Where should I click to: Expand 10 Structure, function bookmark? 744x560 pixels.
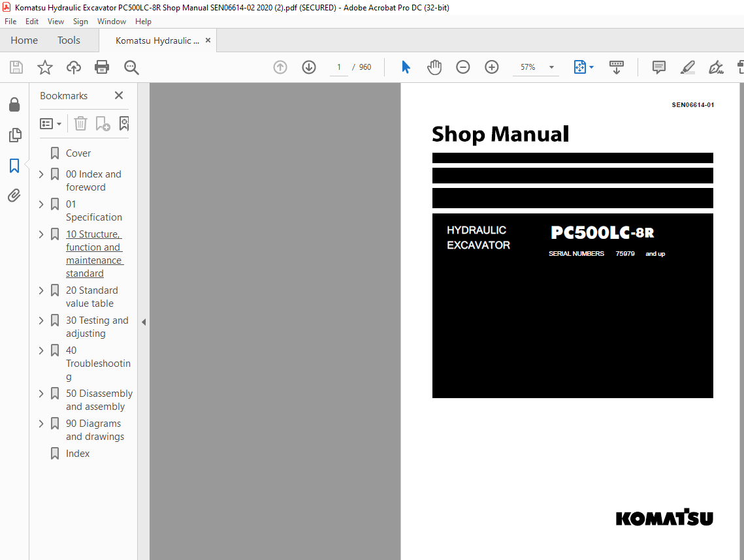[x=41, y=234]
